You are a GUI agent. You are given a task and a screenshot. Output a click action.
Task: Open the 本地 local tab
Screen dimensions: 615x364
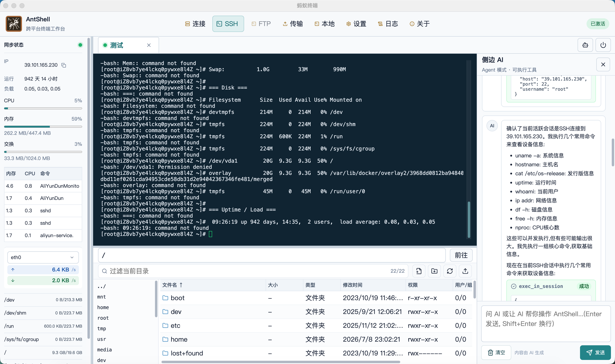click(x=325, y=24)
